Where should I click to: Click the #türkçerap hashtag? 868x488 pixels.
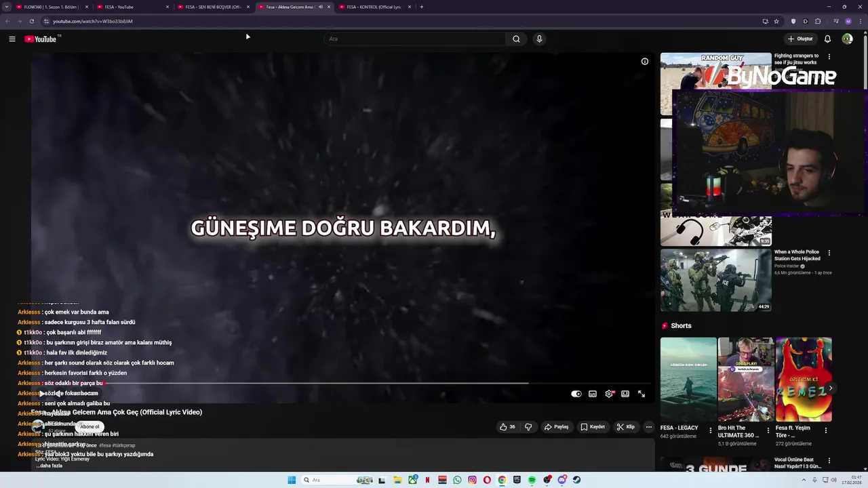coord(123,445)
